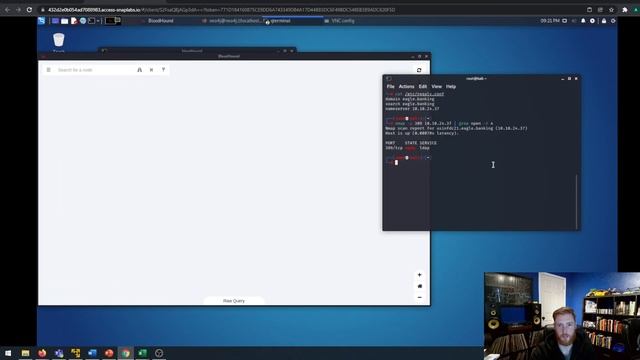Screen dimensions: 640x360
Task: Open the Kali notifications bell icon
Action: pyautogui.click(x=583, y=21)
